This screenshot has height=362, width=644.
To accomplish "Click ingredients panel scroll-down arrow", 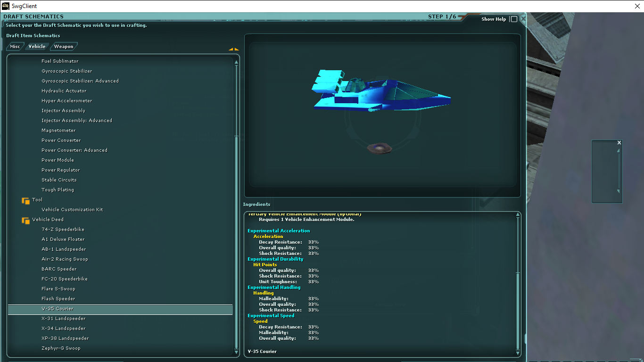I will (518, 353).
